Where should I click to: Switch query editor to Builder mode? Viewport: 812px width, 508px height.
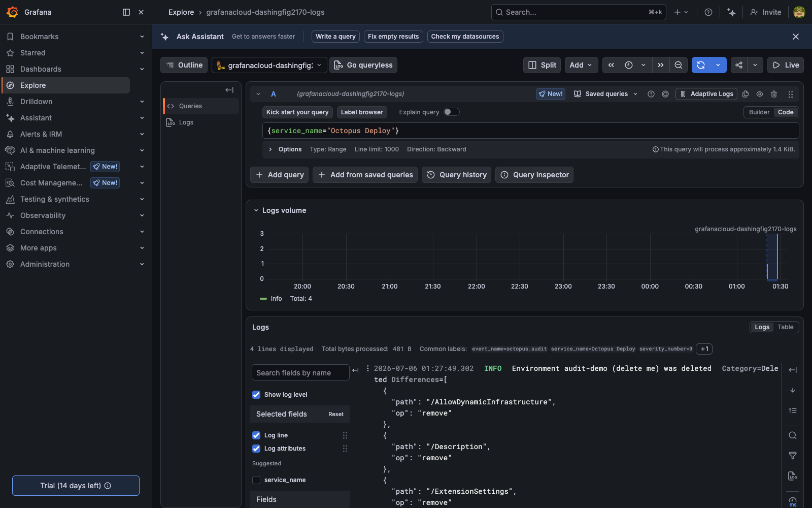(759, 112)
